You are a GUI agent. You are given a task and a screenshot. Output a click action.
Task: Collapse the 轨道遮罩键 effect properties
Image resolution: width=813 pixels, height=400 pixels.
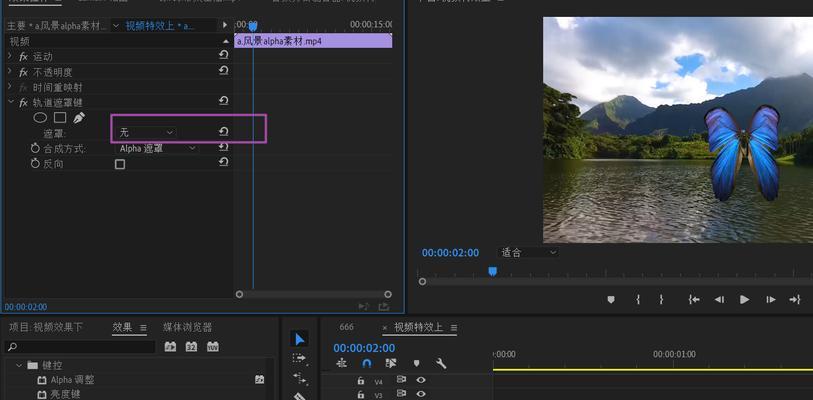[10, 102]
